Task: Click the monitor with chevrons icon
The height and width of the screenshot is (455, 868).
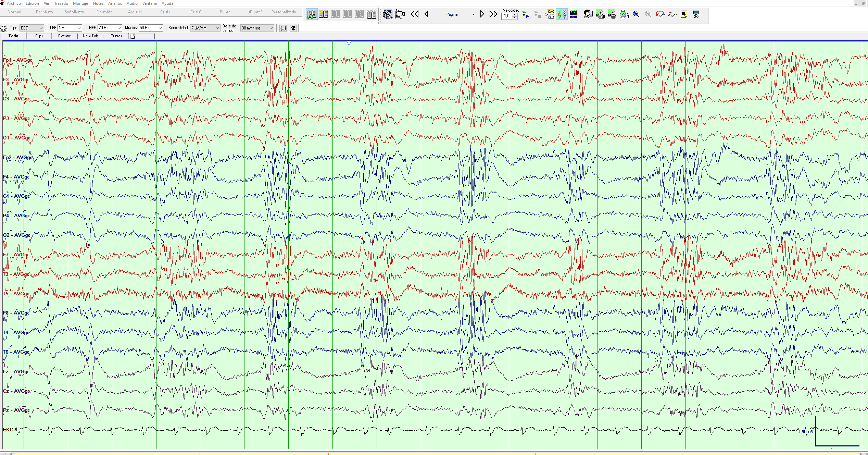Action: [x=696, y=14]
